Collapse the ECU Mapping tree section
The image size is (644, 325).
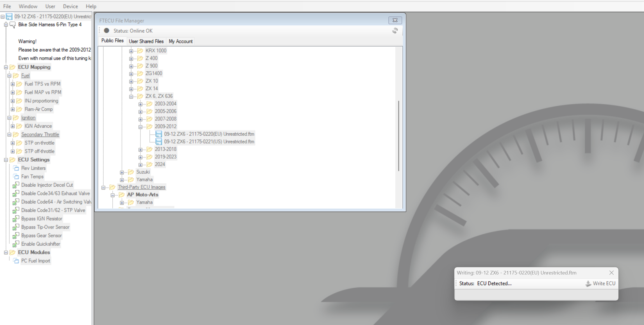click(6, 67)
